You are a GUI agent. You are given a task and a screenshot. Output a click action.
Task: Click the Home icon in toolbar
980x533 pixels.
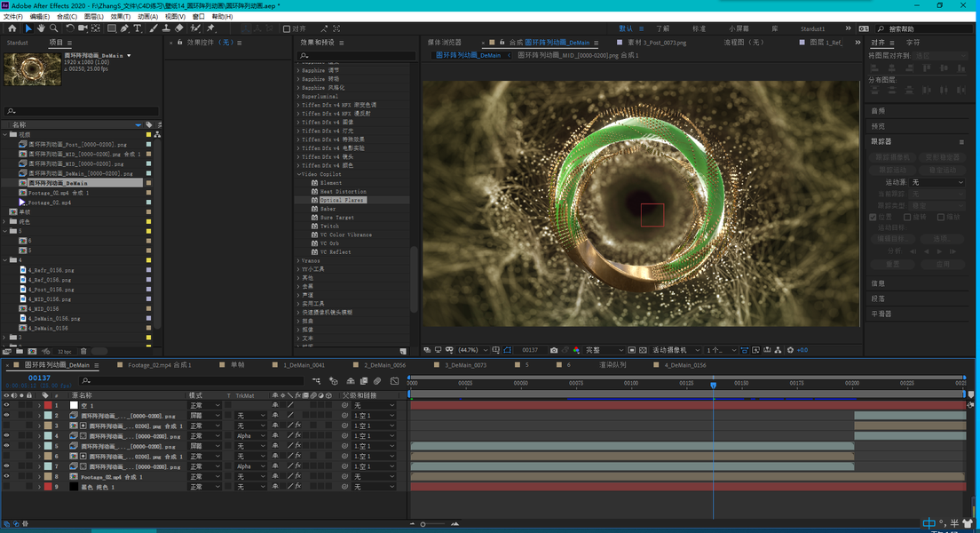click(x=12, y=28)
